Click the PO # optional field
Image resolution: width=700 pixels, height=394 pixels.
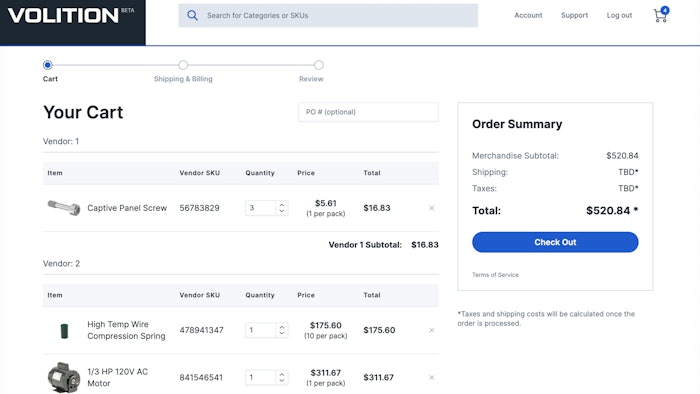tap(368, 112)
